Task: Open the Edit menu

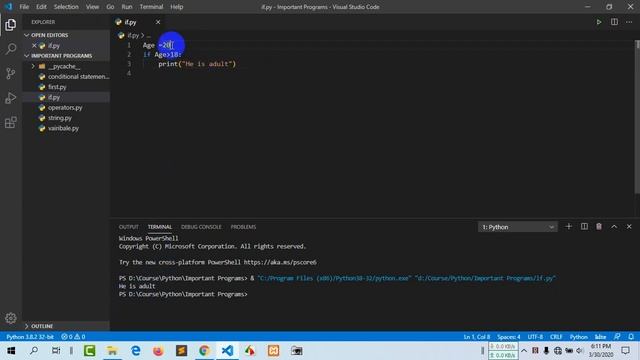Action: (41, 7)
